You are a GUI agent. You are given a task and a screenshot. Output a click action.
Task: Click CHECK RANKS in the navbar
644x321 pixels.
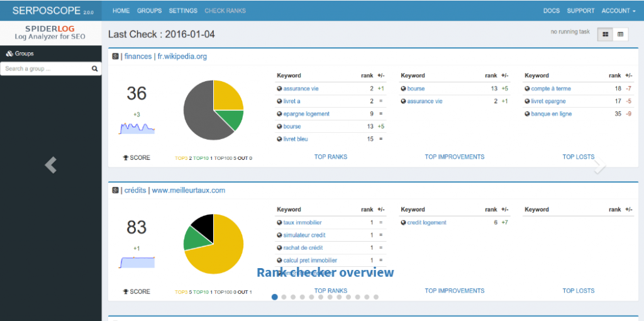225,11
